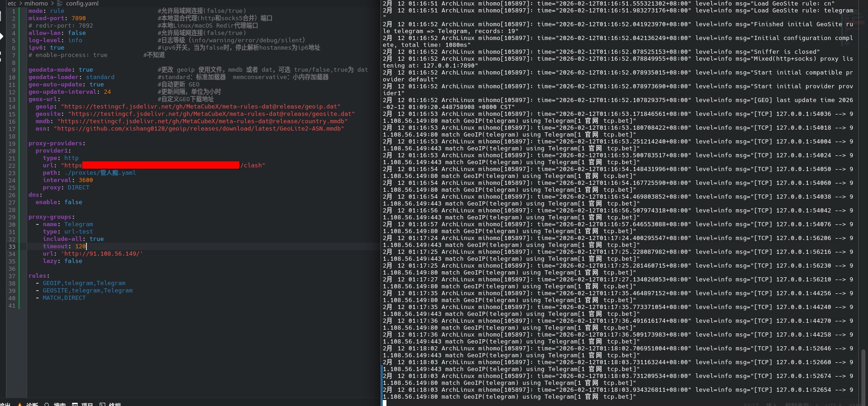
Task: Click the white arrow icon on left edge
Action: [1, 36]
